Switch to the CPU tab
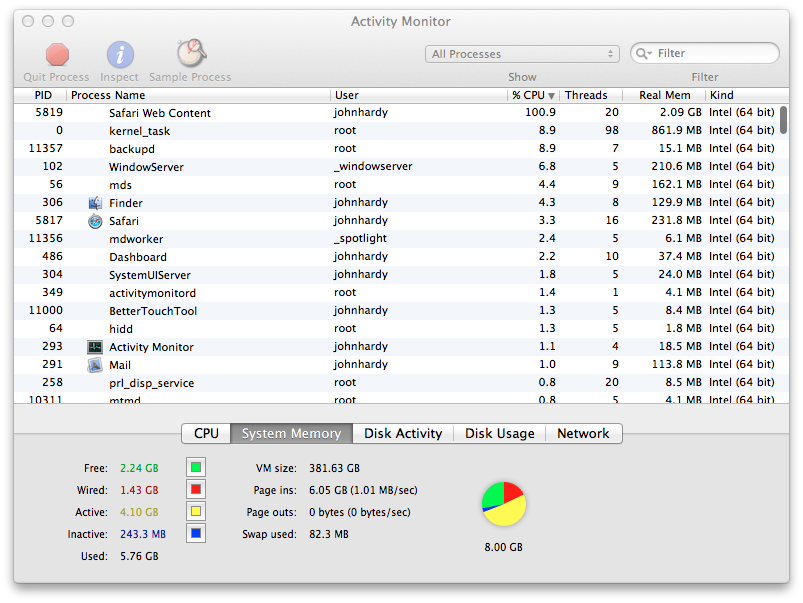Image resolution: width=803 pixels, height=603 pixels. coord(206,433)
